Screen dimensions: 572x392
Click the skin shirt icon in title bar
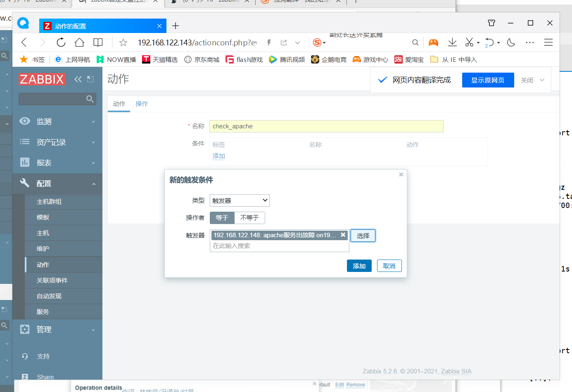point(491,23)
